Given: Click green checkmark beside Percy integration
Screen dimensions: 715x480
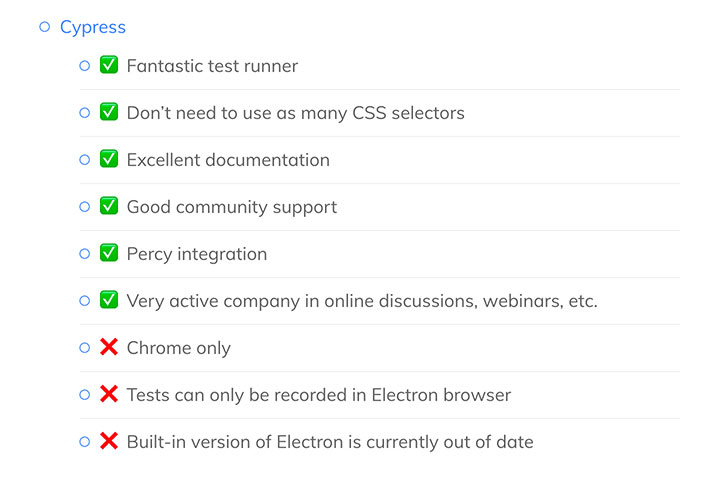Looking at the screenshot, I should pos(109,254).
